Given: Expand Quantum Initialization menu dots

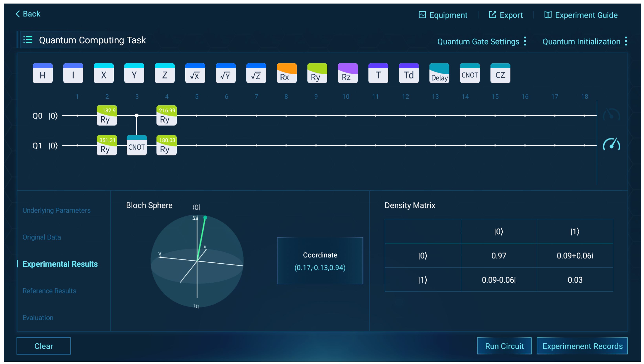Looking at the screenshot, I should point(626,41).
